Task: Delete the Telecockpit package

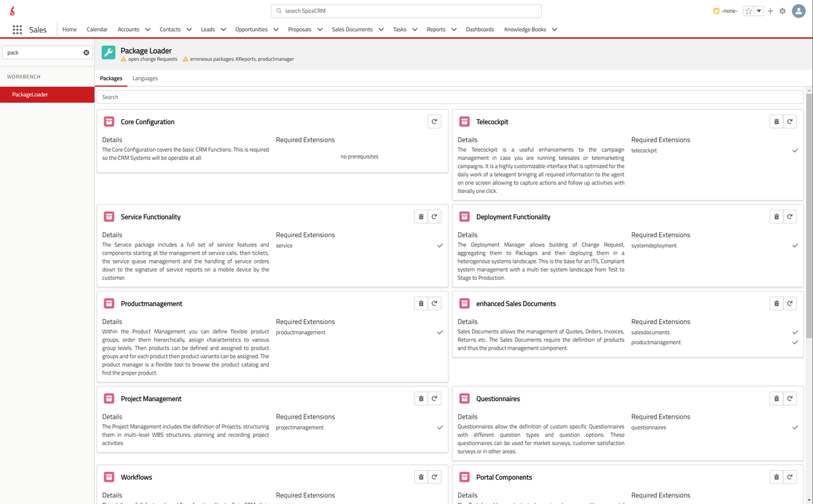Action: point(776,122)
